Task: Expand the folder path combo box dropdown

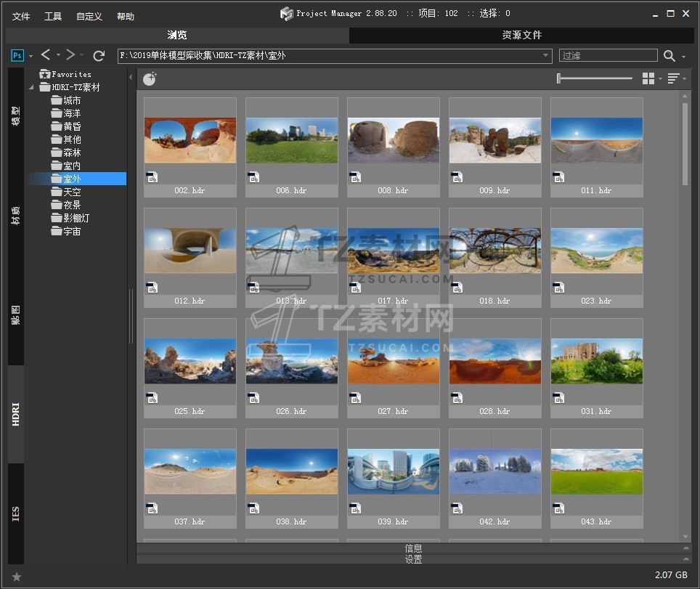Action: 545,55
